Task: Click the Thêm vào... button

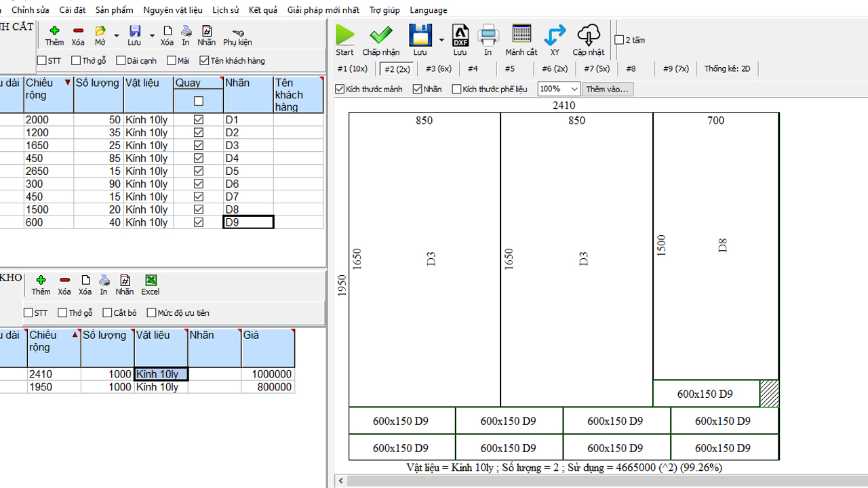Action: click(607, 89)
